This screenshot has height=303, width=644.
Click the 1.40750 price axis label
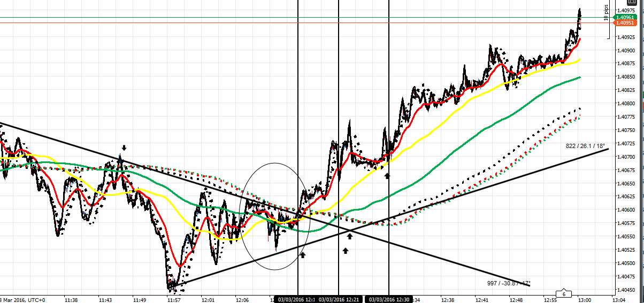626,130
